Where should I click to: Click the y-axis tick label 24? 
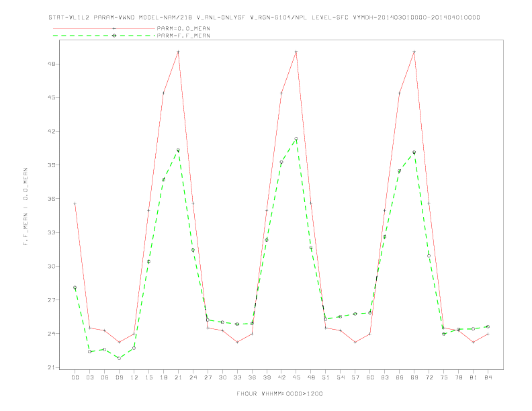pos(51,334)
